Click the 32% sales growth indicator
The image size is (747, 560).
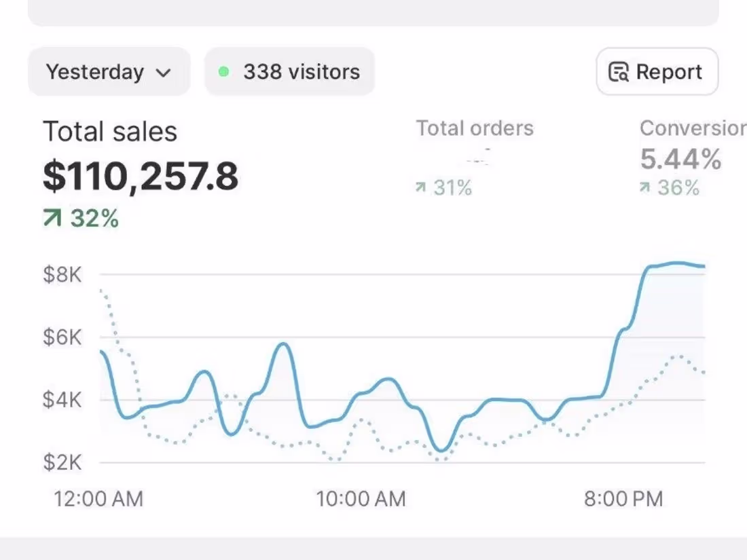[80, 218]
